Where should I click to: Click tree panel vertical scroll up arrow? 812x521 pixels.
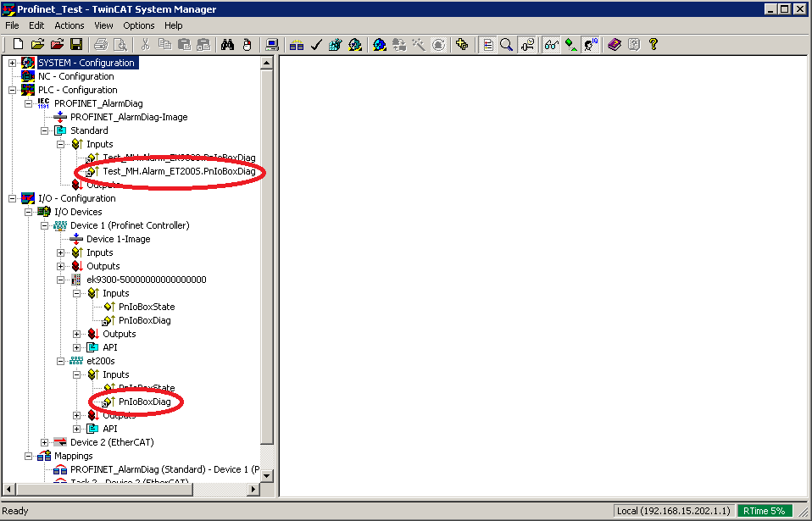[267, 64]
